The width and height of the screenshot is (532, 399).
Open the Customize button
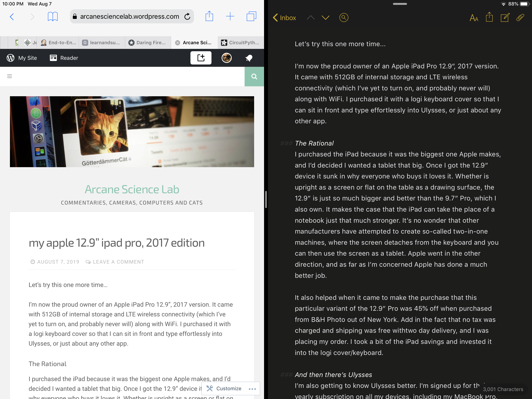[x=224, y=388]
